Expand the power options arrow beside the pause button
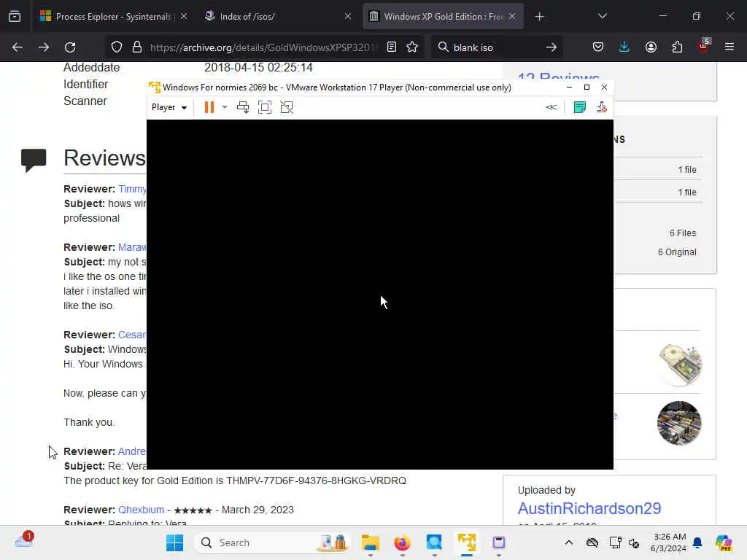 click(225, 107)
